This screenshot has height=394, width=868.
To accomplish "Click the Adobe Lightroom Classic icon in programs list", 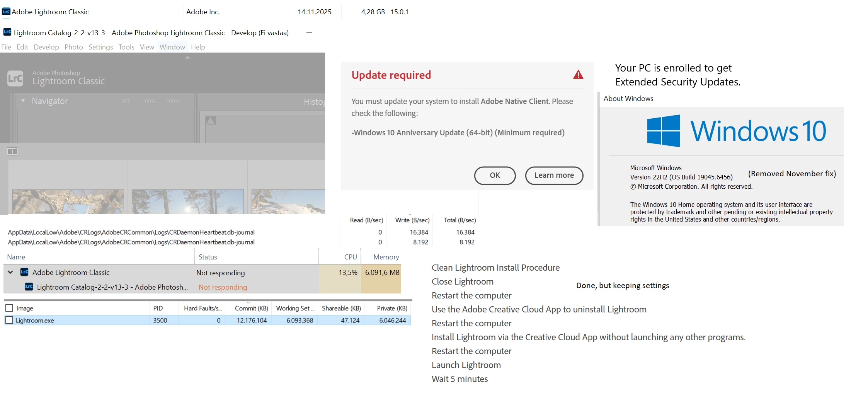I will (x=6, y=12).
